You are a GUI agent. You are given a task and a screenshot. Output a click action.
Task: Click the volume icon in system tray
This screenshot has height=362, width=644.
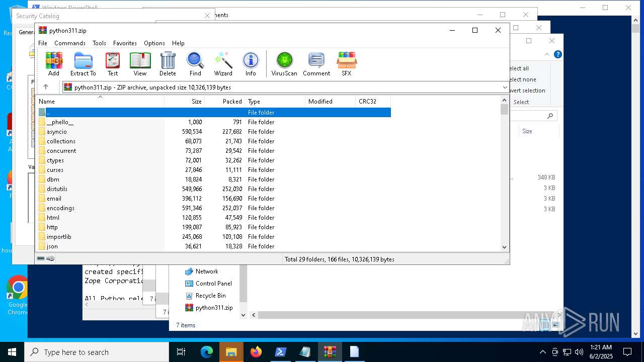pyautogui.click(x=579, y=352)
